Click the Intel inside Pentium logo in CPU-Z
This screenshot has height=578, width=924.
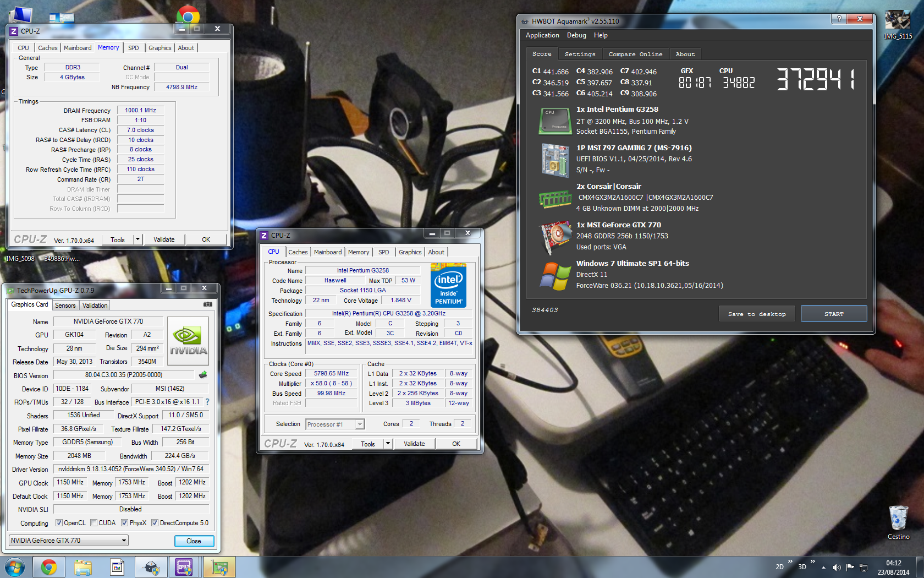click(x=448, y=285)
